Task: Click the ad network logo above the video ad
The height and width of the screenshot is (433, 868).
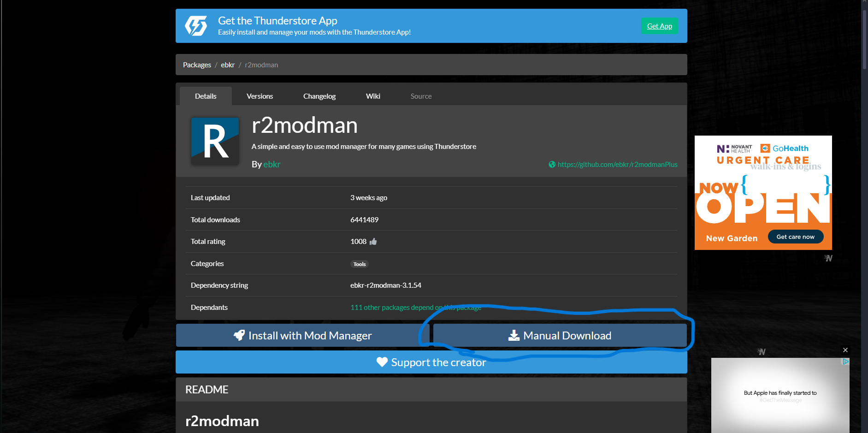Action: [x=762, y=352]
